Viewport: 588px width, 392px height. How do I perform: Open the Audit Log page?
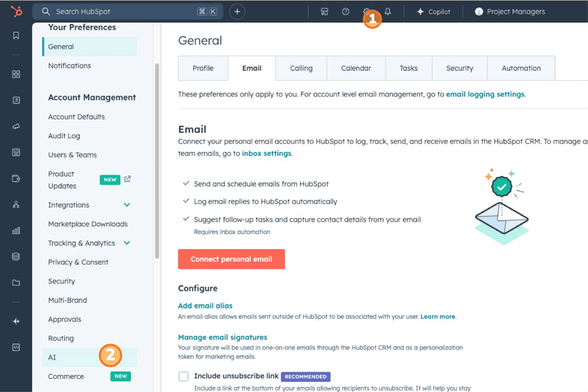click(x=64, y=135)
